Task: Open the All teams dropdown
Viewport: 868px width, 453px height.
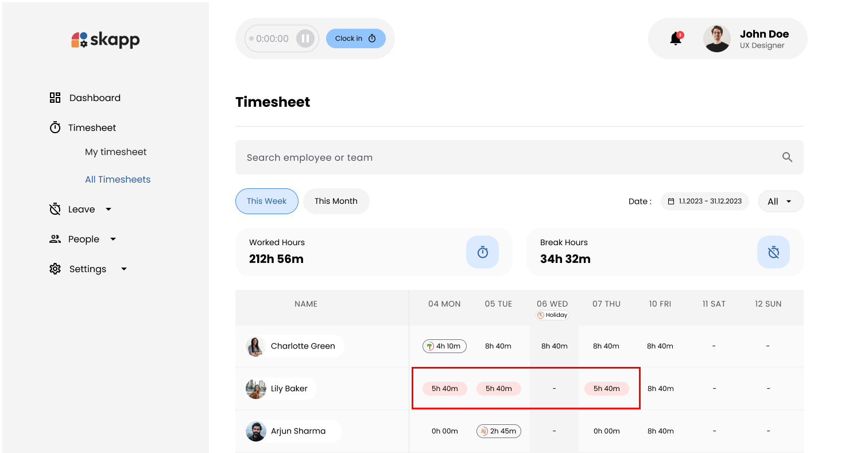Action: tap(780, 201)
